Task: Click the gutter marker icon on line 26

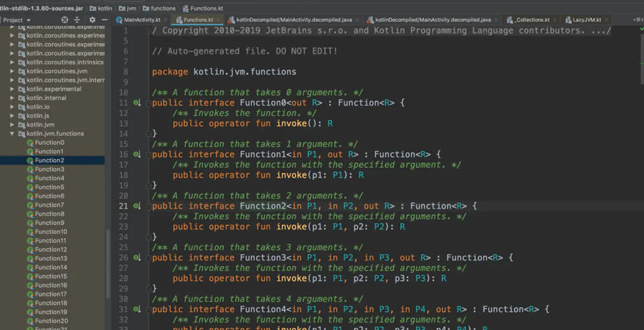Action: 136,258
